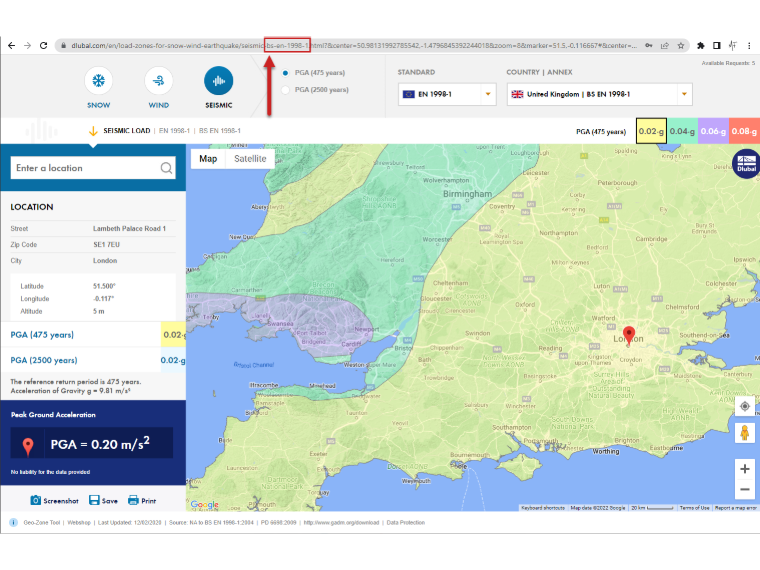Open Data Protection footer link
Image resolution: width=760 pixels, height=570 pixels.
pyautogui.click(x=406, y=522)
